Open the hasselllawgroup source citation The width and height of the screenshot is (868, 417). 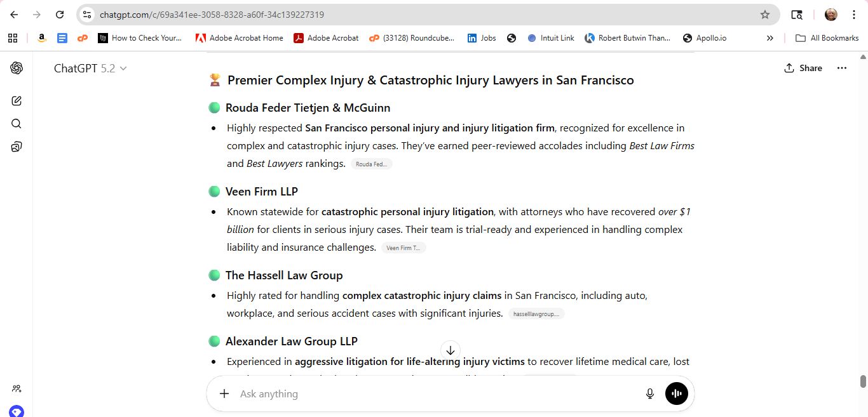coord(536,314)
